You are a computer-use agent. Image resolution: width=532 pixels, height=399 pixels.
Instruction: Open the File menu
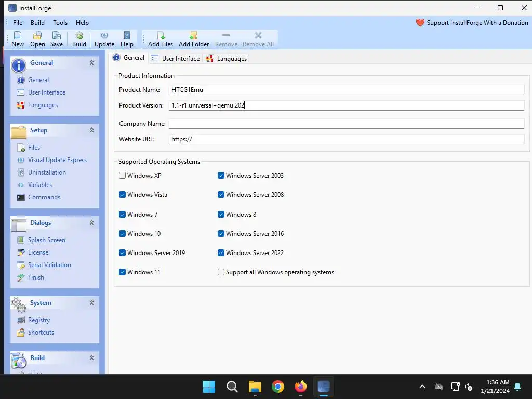pos(18,23)
